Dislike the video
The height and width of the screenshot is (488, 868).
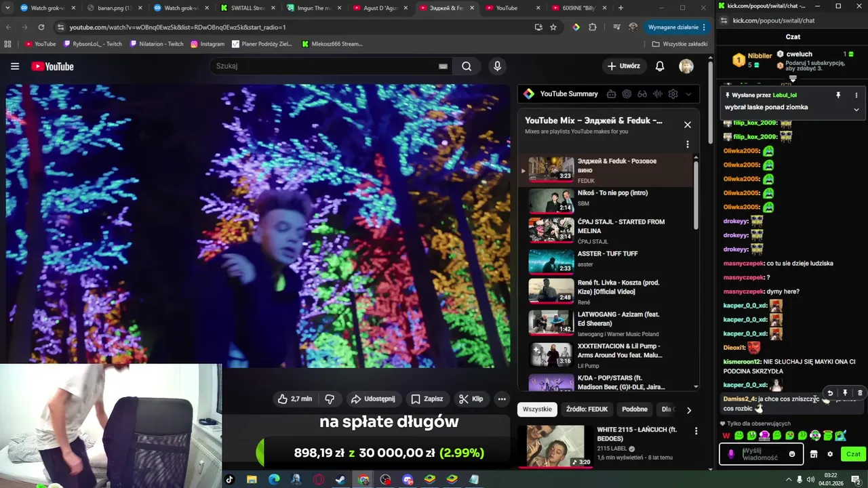[330, 399]
